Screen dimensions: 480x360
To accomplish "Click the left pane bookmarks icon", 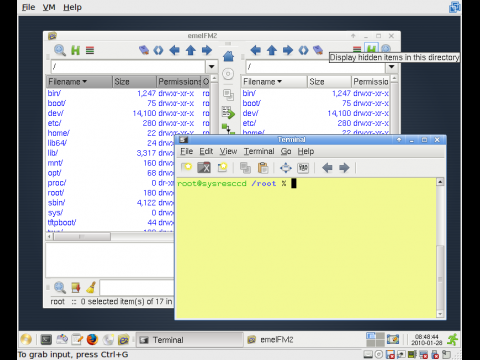I will click(144, 50).
